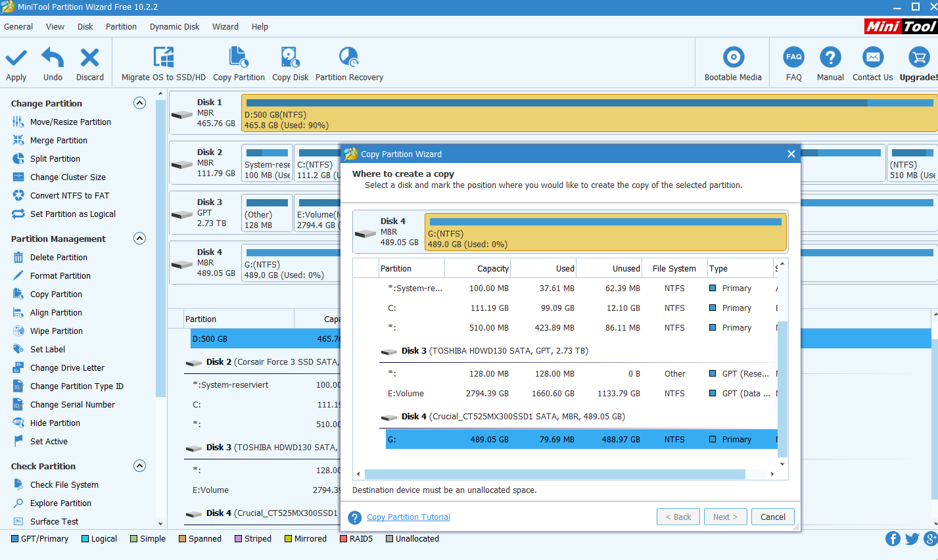Click the GPT/Primary legend swatch
938x560 pixels.
(14, 539)
